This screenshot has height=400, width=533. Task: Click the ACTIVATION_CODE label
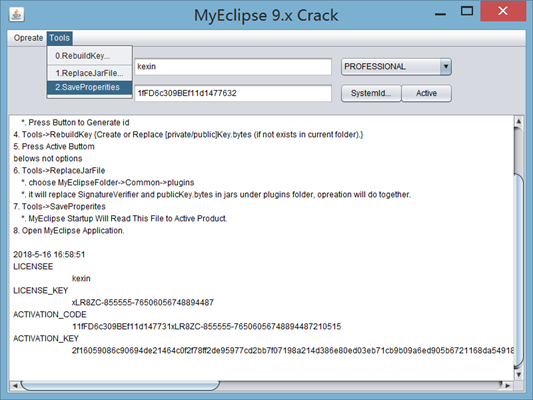50,315
